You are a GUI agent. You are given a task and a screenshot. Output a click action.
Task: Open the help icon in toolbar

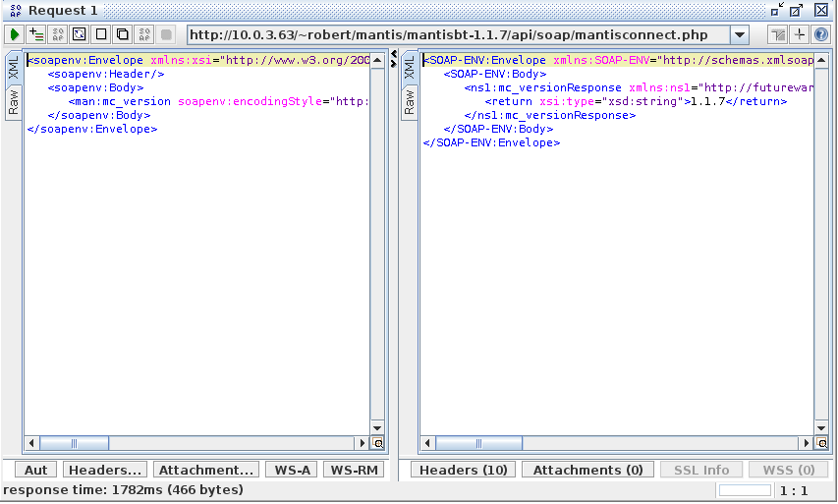[x=821, y=34]
